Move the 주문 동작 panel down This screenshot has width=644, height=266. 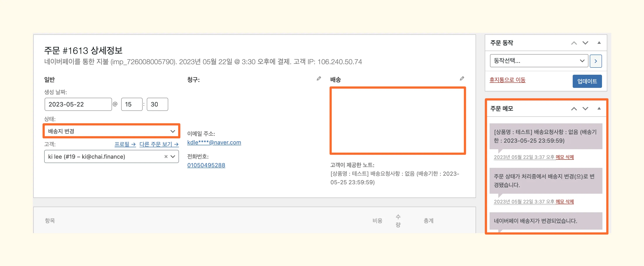[585, 43]
